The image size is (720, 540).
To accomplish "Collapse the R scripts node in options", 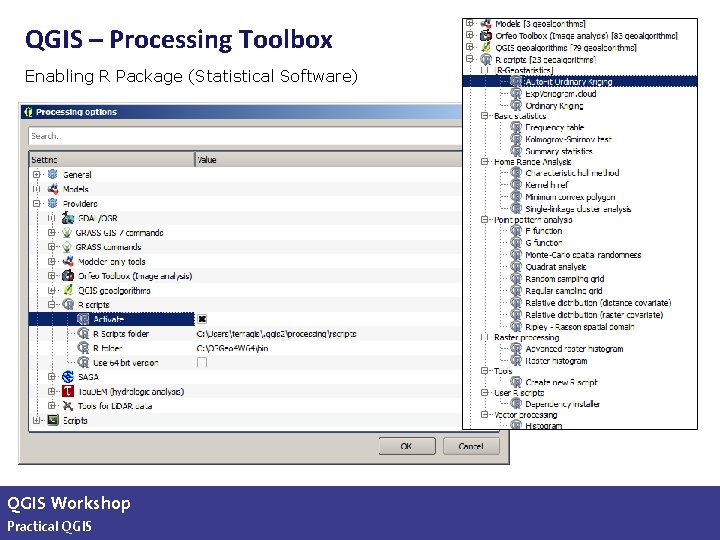I will click(51, 304).
